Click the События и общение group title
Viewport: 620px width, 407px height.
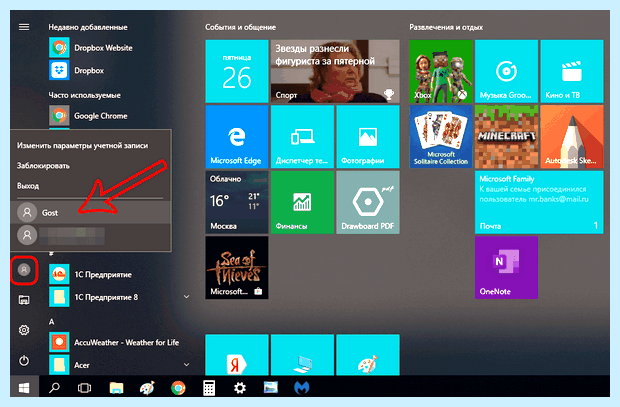(x=240, y=27)
